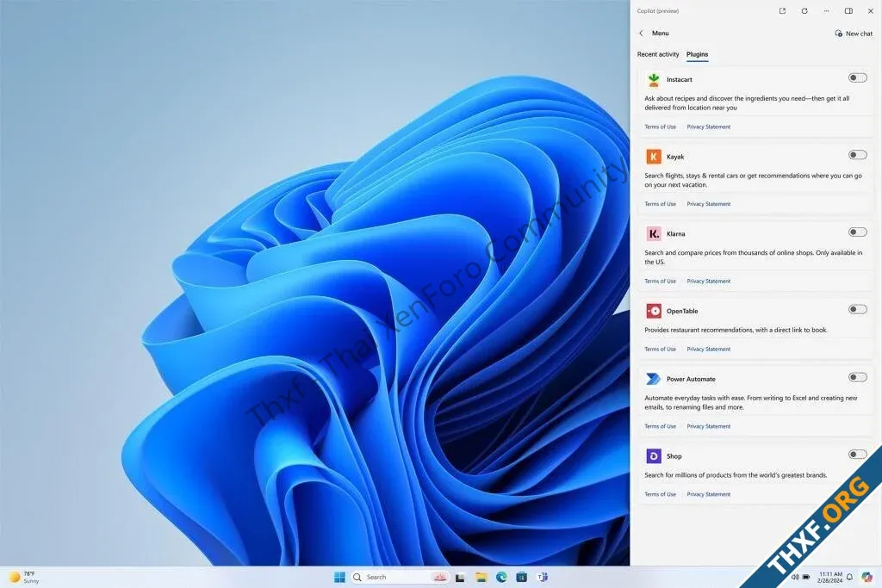Click the Shop purple bag icon

653,456
